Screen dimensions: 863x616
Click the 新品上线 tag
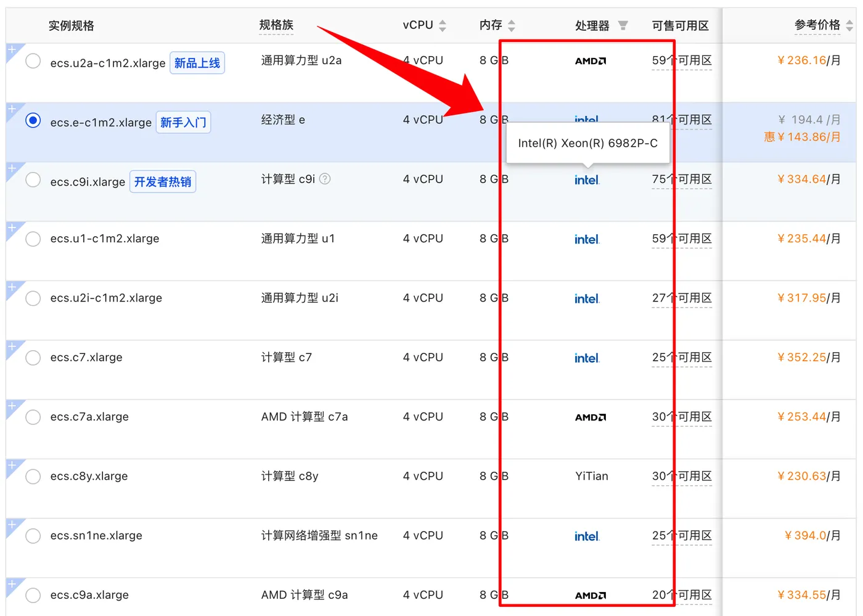pyautogui.click(x=197, y=63)
